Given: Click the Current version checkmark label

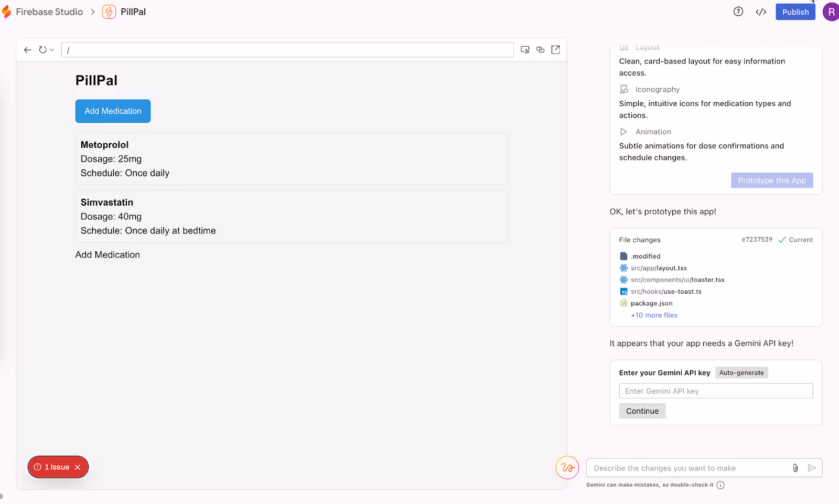Looking at the screenshot, I should pyautogui.click(x=795, y=240).
